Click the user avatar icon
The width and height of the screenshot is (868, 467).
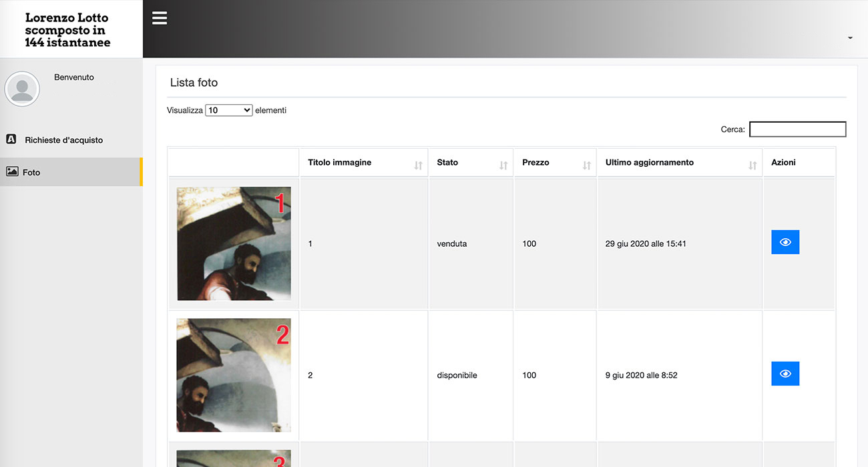[x=22, y=89]
